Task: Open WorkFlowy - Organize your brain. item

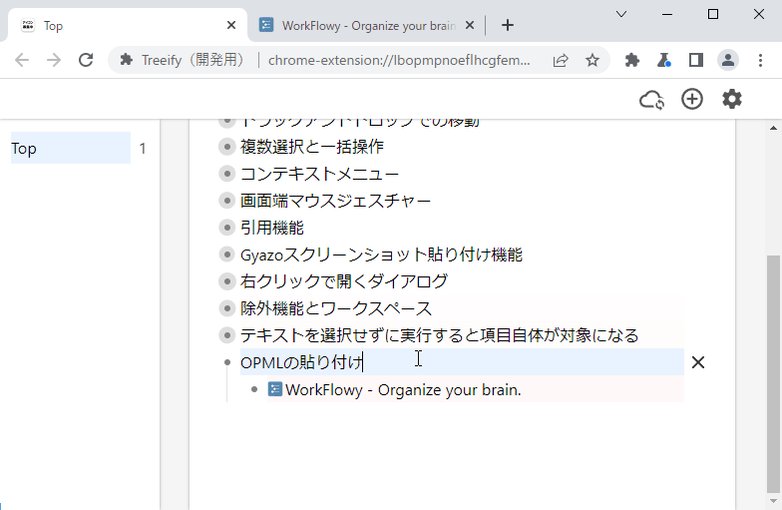Action: [403, 389]
